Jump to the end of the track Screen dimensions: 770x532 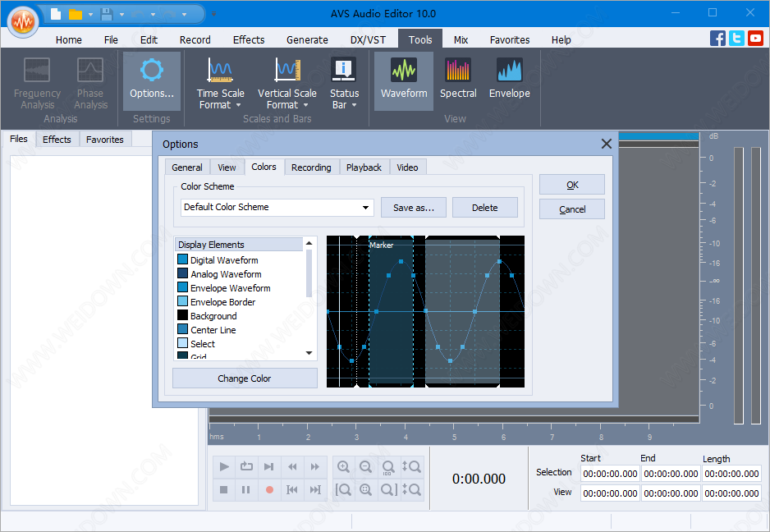(314, 489)
